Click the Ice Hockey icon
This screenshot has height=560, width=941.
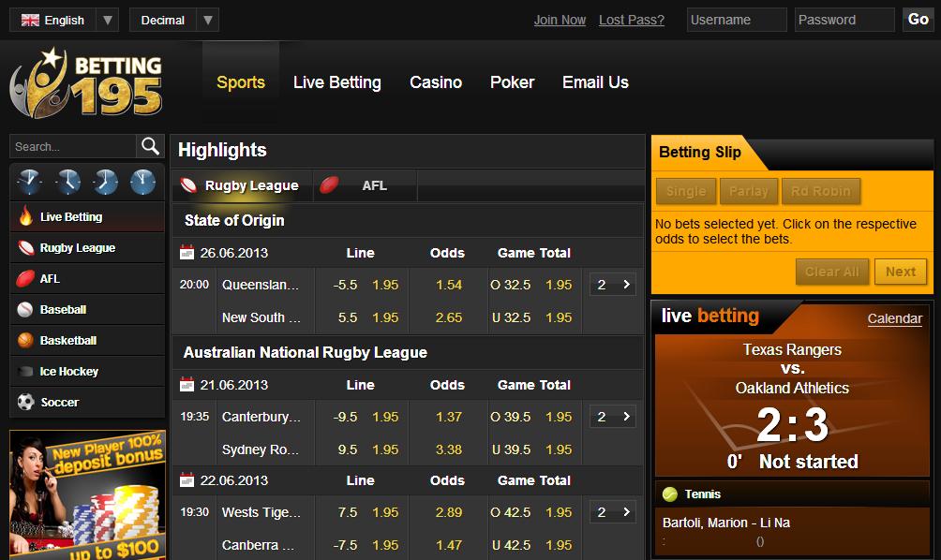pos(27,371)
